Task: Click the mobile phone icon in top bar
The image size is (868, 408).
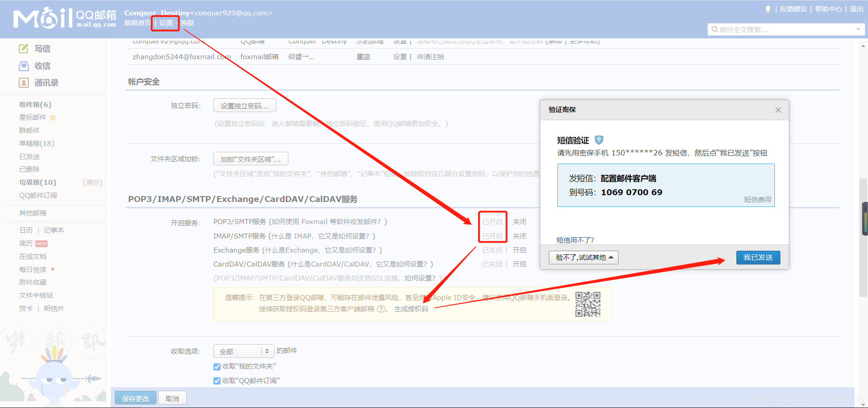Action: coord(768,9)
